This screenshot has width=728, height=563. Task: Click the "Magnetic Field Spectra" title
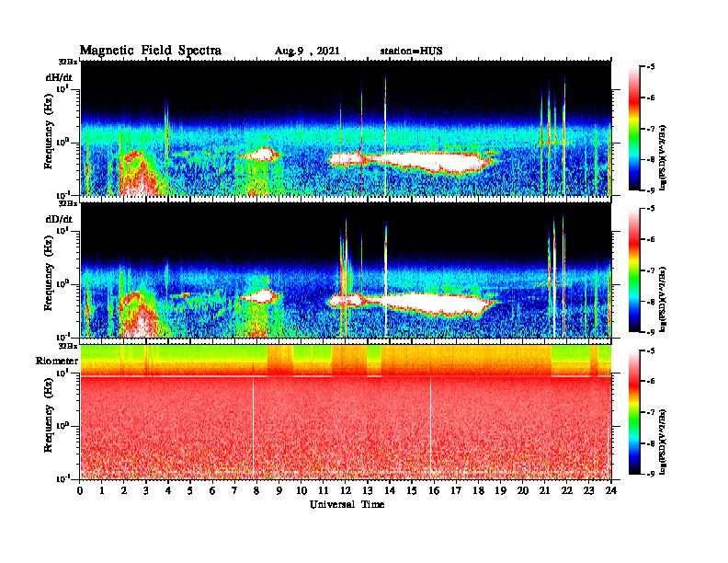(151, 51)
